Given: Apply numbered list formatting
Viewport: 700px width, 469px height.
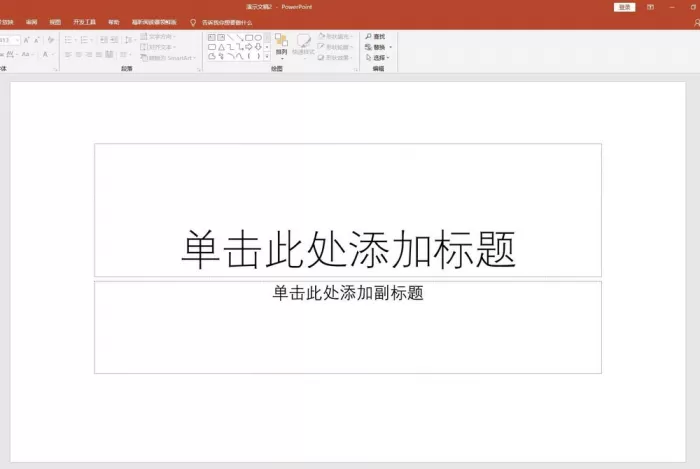Looking at the screenshot, I should (x=84, y=40).
